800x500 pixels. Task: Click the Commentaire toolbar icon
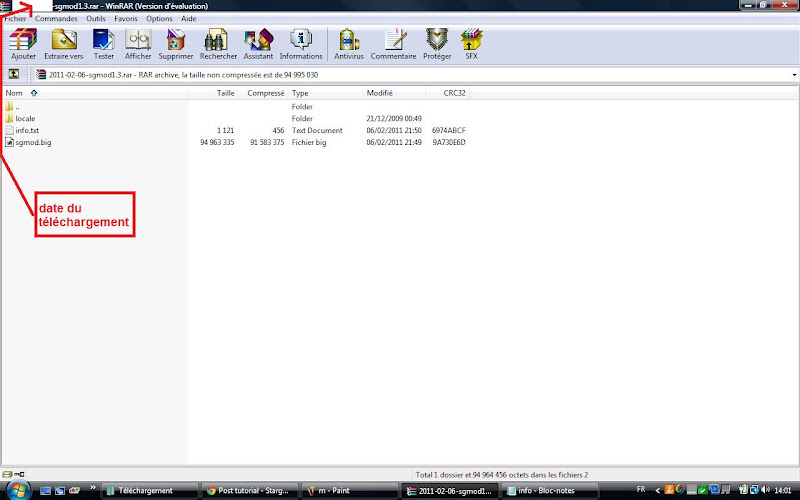point(393,44)
